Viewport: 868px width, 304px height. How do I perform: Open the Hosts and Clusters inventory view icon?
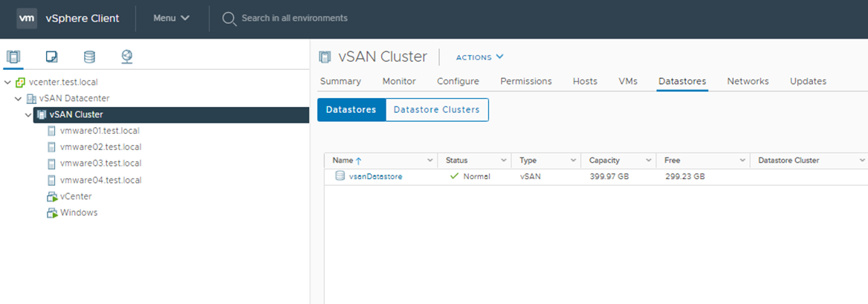(13, 56)
